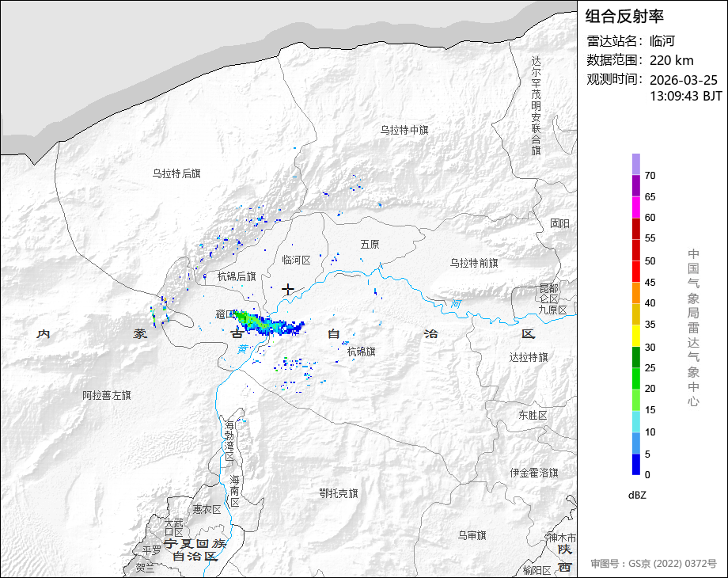This screenshot has width=728, height=578.
Task: Pick the light green 15–20 dBZ swatch
Action: coord(636,400)
